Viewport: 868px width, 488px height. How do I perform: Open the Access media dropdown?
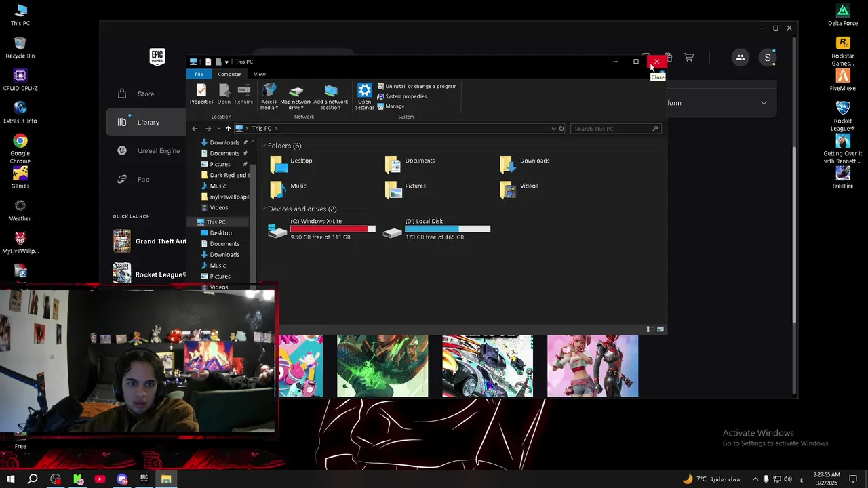coord(269,97)
